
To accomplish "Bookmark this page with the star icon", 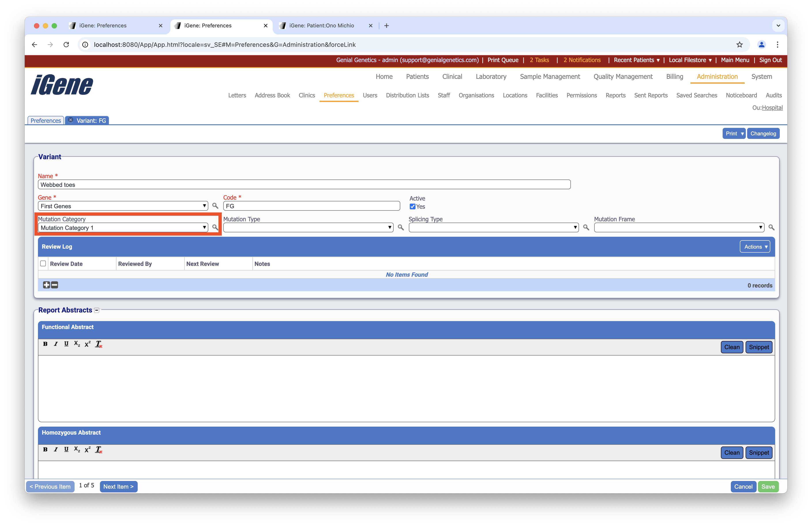I will [x=739, y=45].
